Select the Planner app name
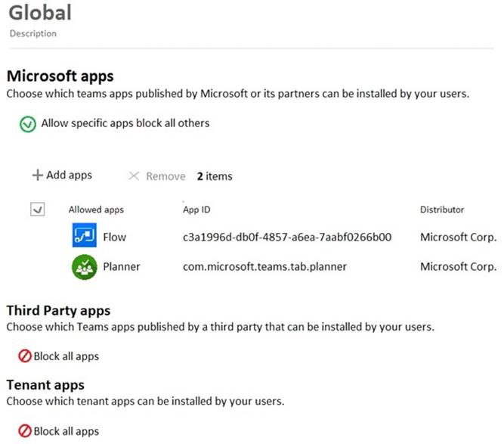 point(121,266)
